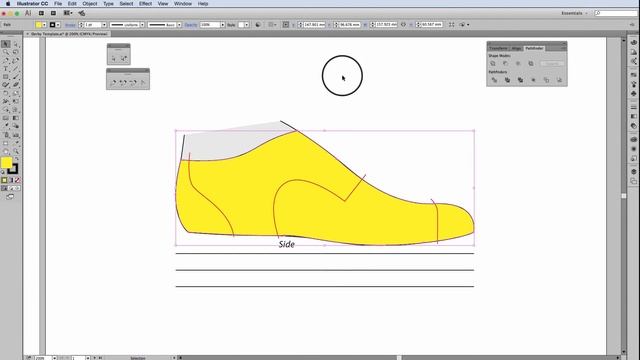Change screen mode at toolbox bottom
Screen dimensions: 640x360
tap(10, 196)
